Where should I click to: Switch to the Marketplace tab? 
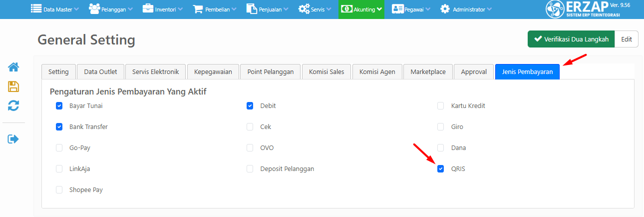pos(428,72)
